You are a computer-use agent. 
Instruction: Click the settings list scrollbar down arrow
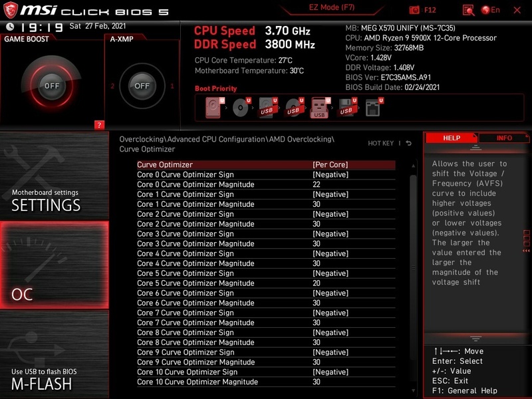click(x=413, y=390)
